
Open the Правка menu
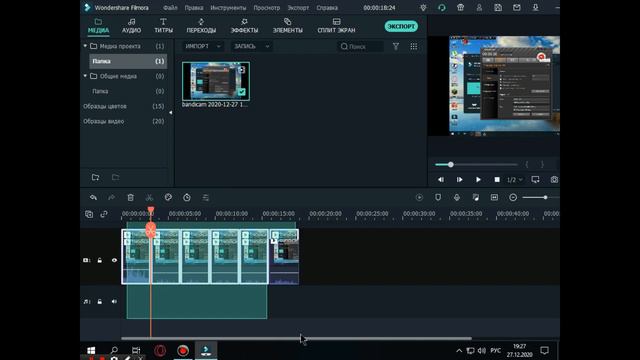193,8
